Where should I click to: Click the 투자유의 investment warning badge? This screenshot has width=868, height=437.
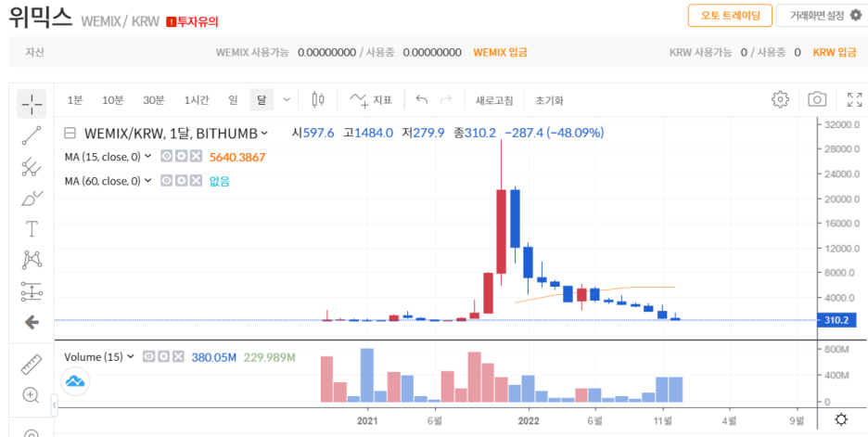click(x=192, y=22)
